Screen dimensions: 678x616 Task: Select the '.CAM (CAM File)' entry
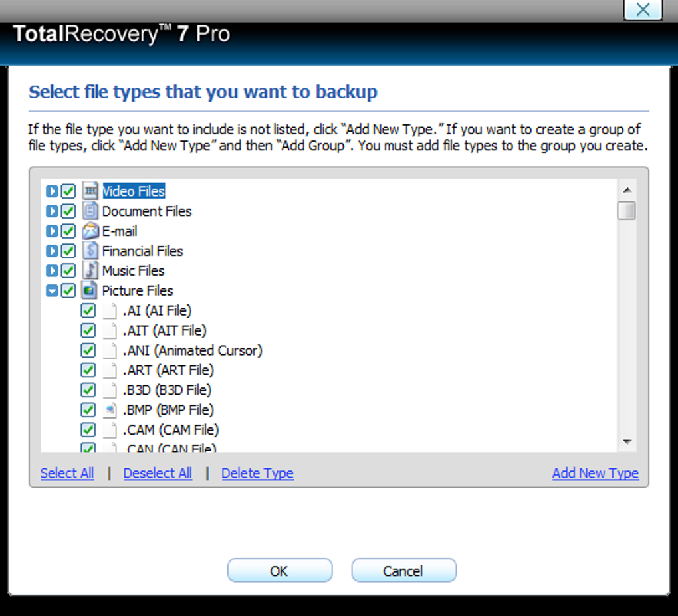171,430
